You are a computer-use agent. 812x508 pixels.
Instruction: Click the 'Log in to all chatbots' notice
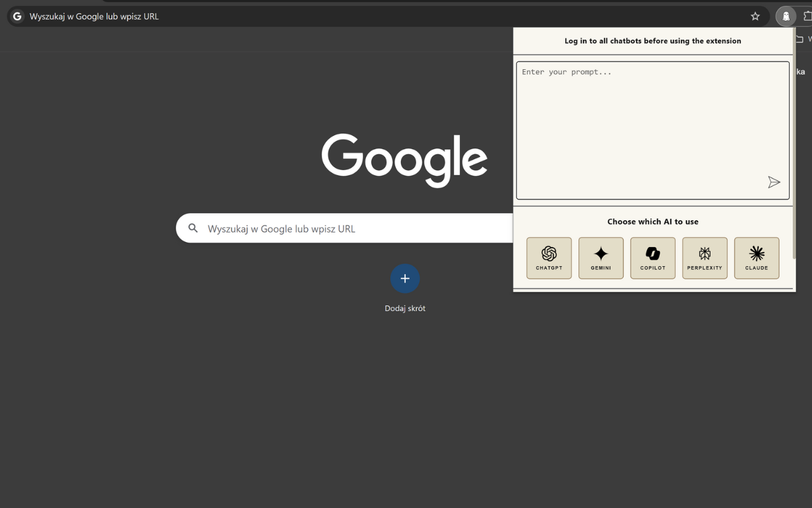coord(653,41)
